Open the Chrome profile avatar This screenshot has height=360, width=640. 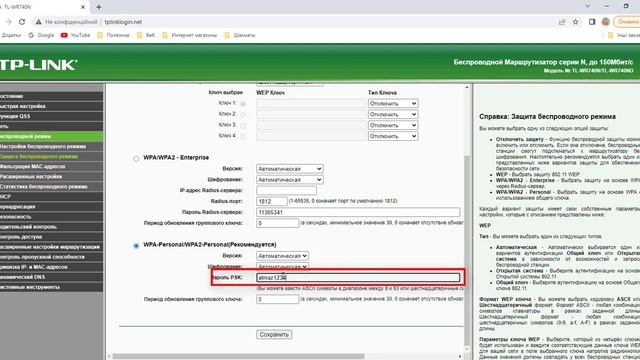pos(606,22)
